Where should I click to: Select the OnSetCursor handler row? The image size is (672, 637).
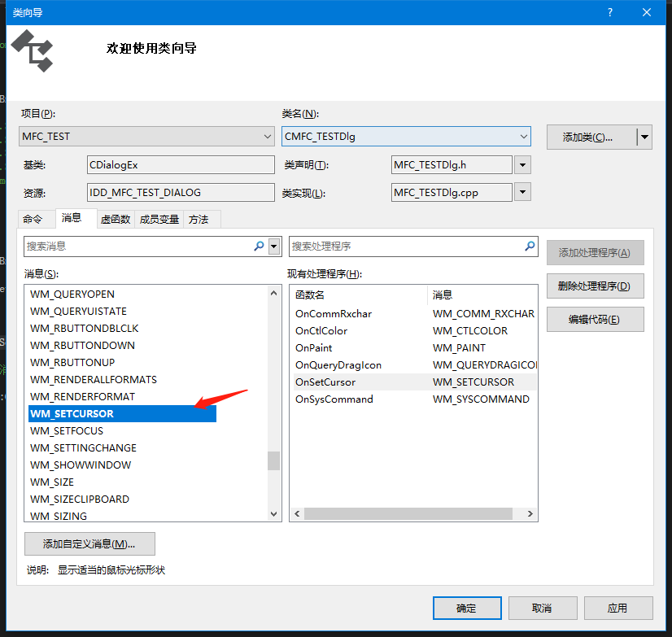coord(415,382)
